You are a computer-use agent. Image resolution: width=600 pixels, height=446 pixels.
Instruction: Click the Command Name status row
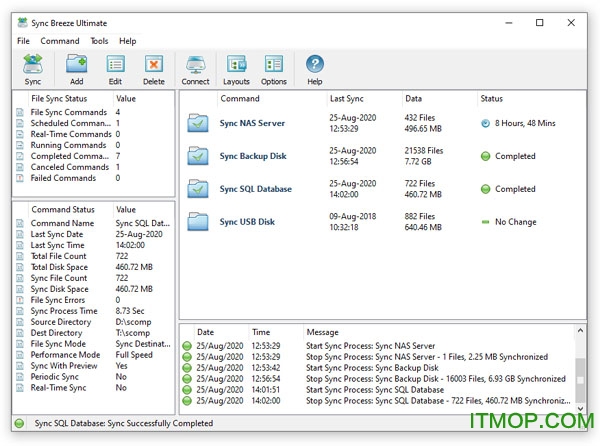(x=94, y=223)
